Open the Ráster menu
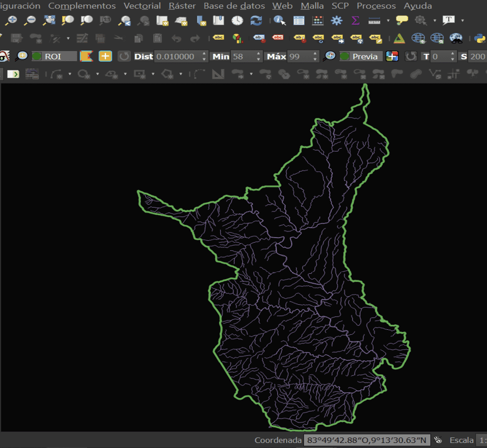Screen dimensions: 487x448 click(182, 6)
